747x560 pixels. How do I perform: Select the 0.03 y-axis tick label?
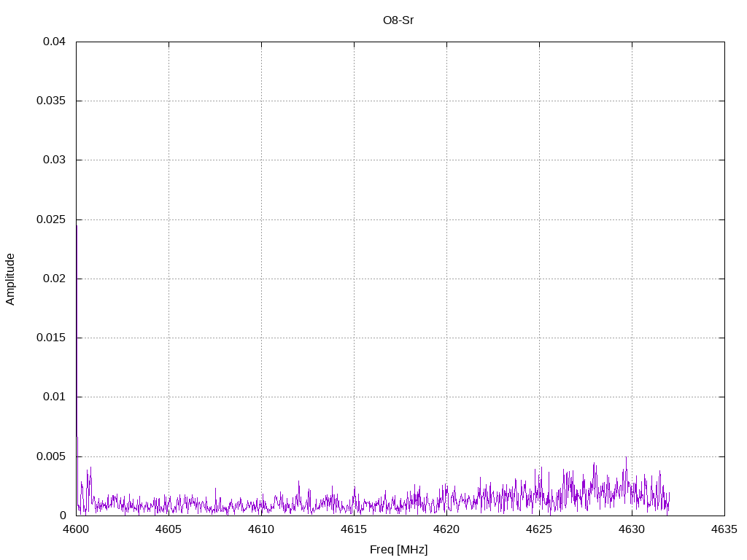(54, 160)
